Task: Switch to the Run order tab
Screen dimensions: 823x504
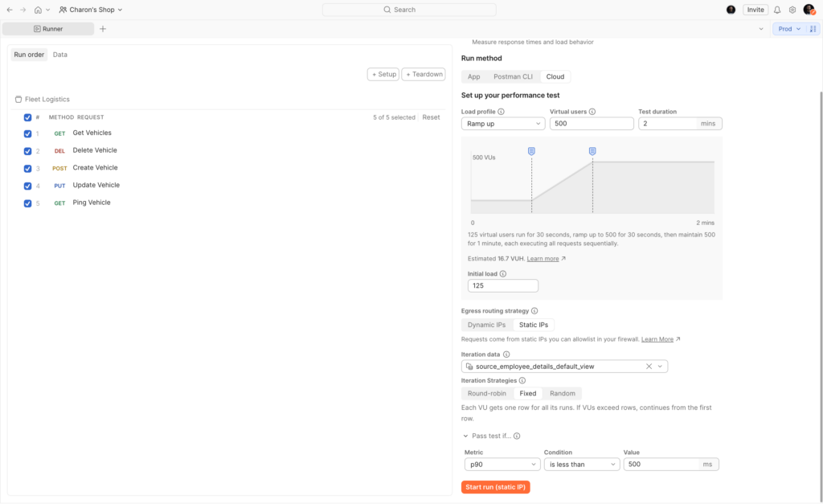Action: coord(29,55)
